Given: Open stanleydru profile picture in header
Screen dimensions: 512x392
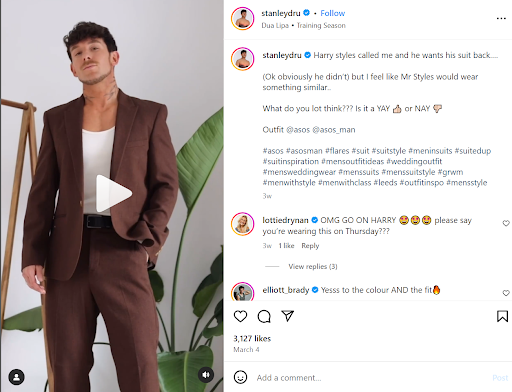Looking at the screenshot, I should pos(243,19).
